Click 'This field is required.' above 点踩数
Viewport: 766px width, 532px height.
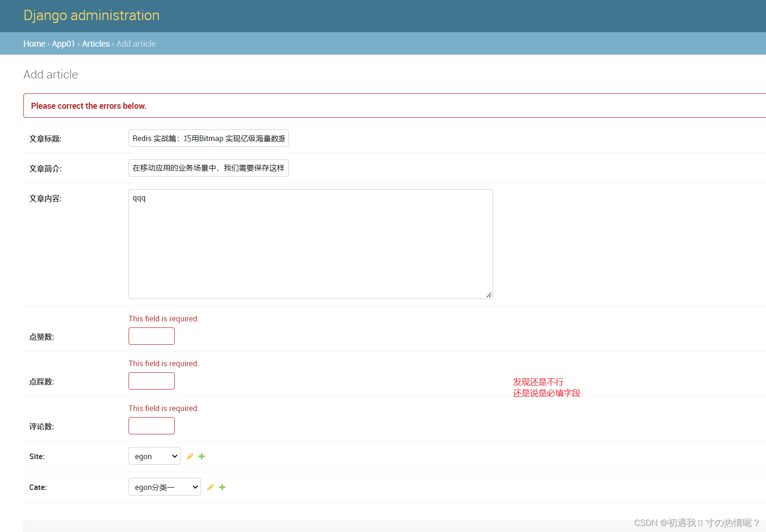tap(164, 363)
